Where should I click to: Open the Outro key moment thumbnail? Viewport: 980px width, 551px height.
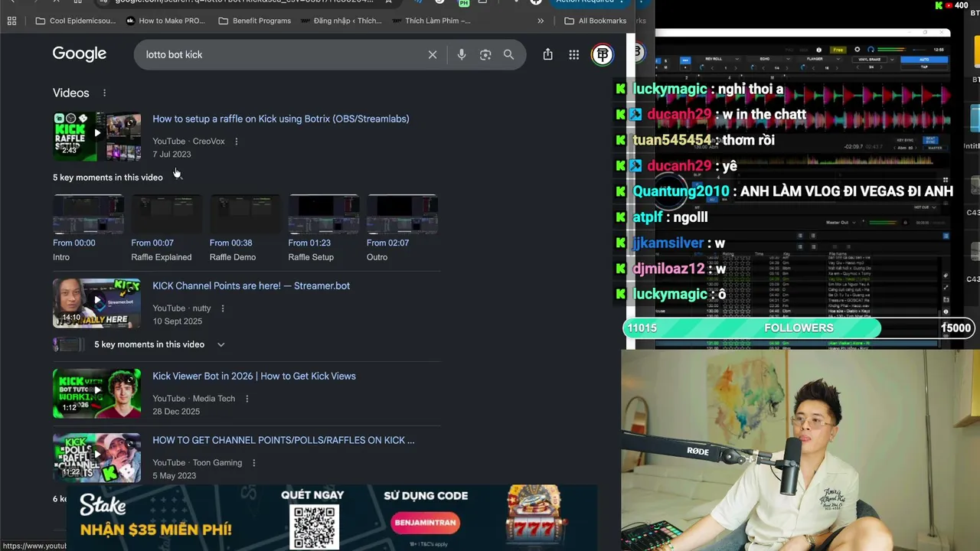(402, 214)
